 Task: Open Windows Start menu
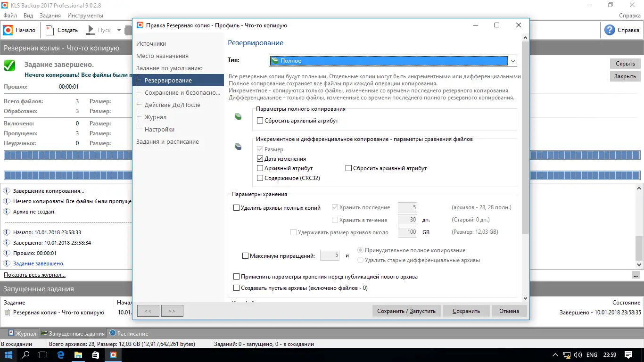(x=9, y=355)
